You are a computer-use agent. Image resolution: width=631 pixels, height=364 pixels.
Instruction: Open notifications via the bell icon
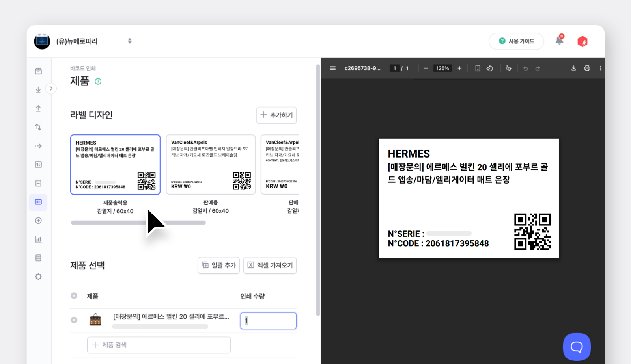[x=560, y=41]
